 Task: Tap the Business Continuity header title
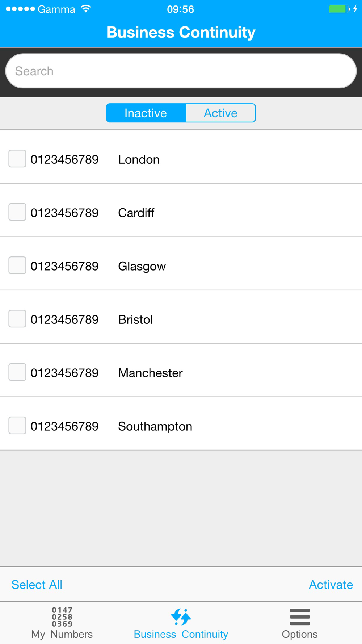(181, 32)
